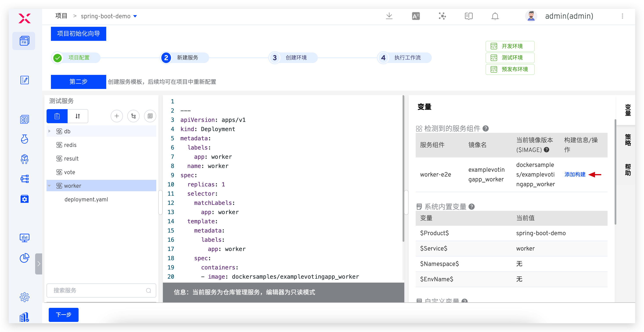This screenshot has height=332, width=644.
Task: Click the 预发布环境 button
Action: click(x=510, y=70)
